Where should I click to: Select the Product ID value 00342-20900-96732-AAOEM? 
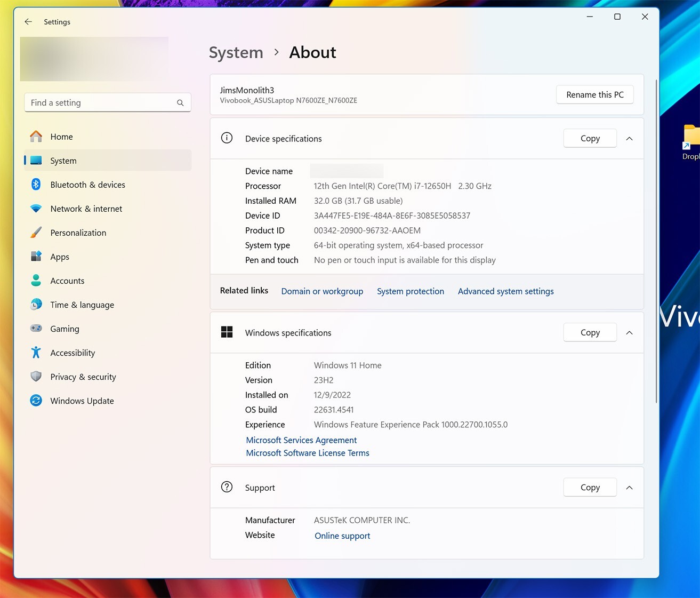click(367, 230)
